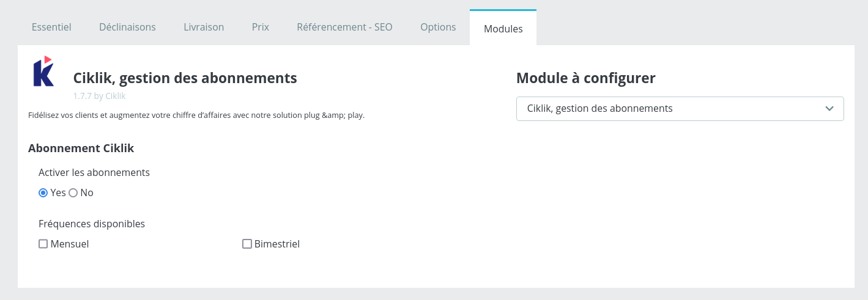Open the Référencement - SEO tab
868x300 pixels.
[x=344, y=27]
